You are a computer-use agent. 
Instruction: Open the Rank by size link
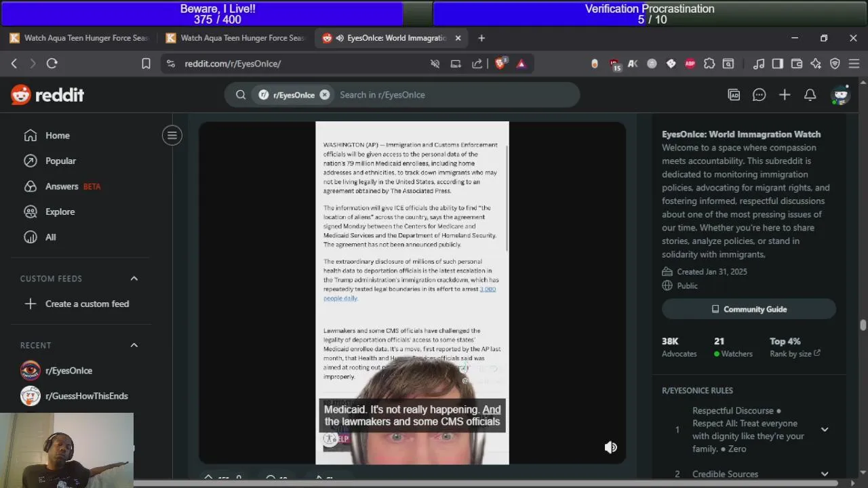pyautogui.click(x=795, y=354)
